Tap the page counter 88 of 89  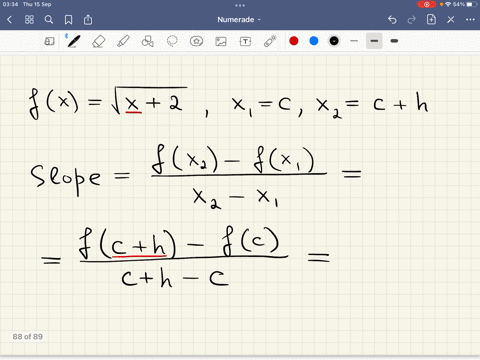point(28,337)
